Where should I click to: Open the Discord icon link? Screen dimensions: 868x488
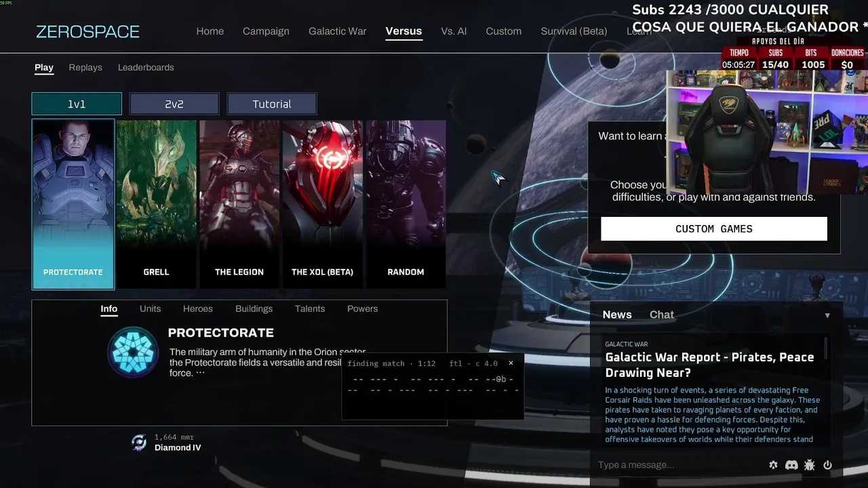[x=791, y=465]
